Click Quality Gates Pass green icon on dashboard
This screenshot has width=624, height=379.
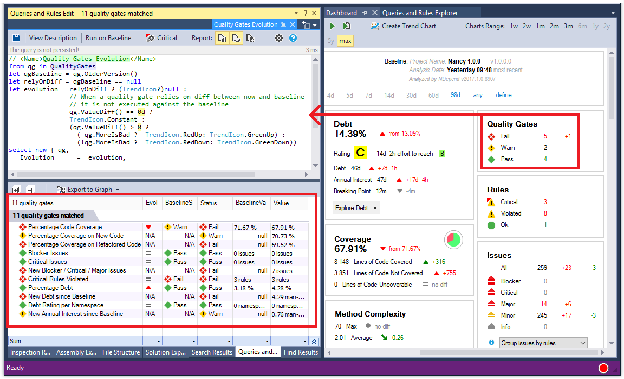pyautogui.click(x=492, y=159)
